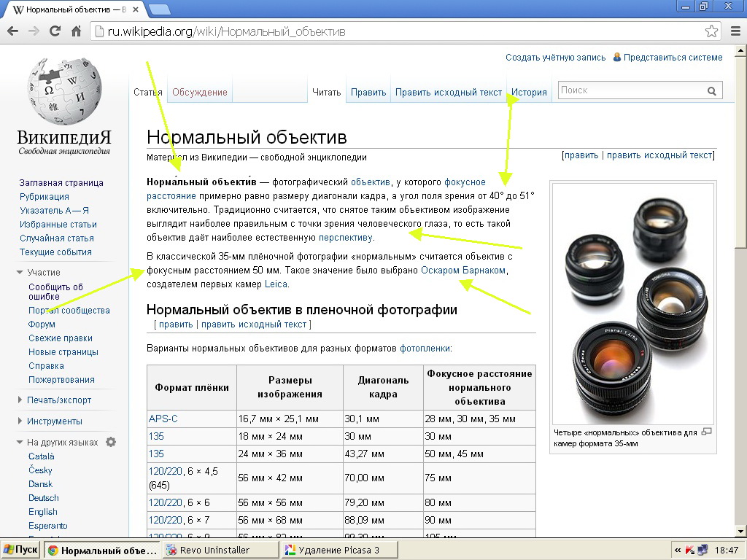Image resolution: width=747 pixels, height=560 pixels.
Task: Follow the перспективу link
Action: 346,237
